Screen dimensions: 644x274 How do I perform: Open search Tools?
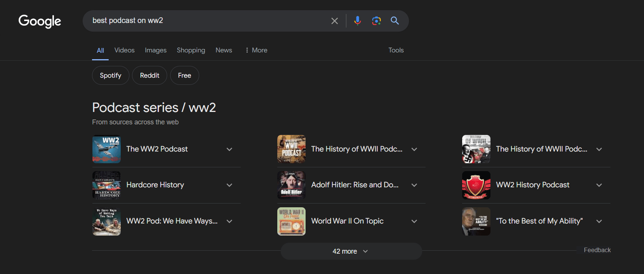396,50
